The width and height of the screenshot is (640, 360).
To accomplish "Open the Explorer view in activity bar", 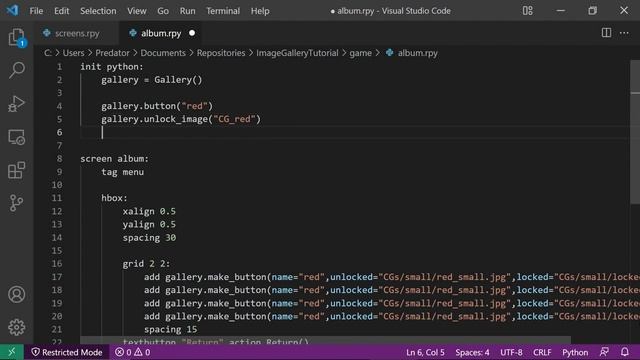I will pyautogui.click(x=16, y=38).
